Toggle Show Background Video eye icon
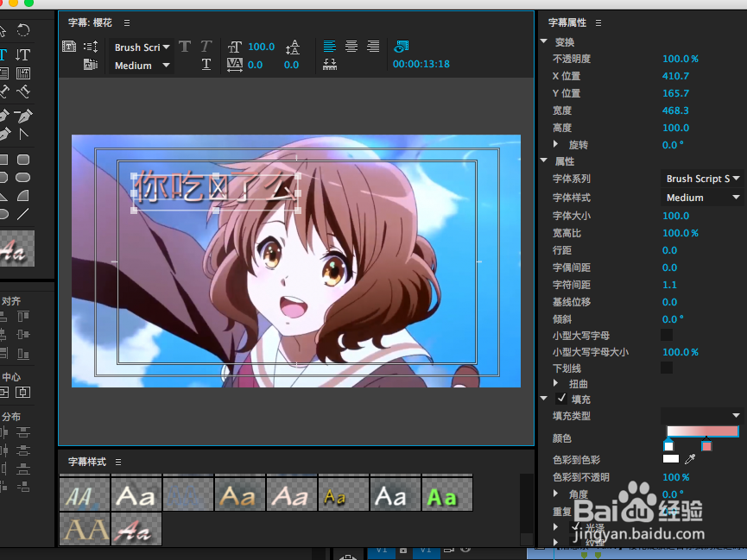 [x=401, y=47]
